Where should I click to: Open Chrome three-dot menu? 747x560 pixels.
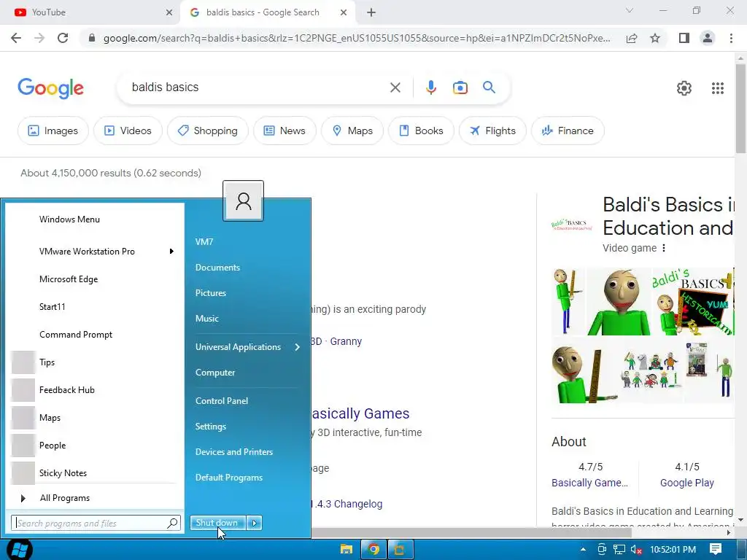[x=731, y=38]
